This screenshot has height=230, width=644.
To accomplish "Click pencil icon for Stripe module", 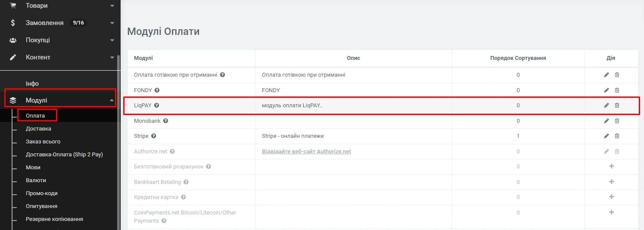I will point(607,136).
